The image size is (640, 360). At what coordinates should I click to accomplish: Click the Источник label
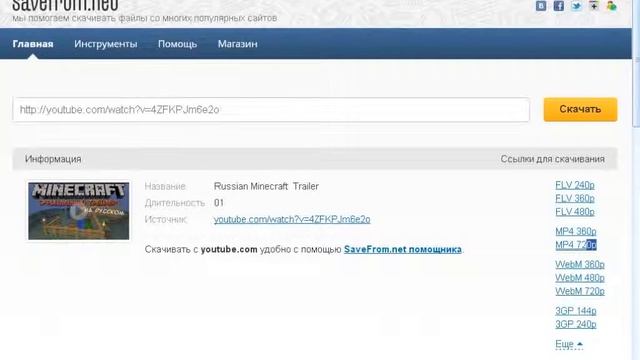[x=166, y=220]
